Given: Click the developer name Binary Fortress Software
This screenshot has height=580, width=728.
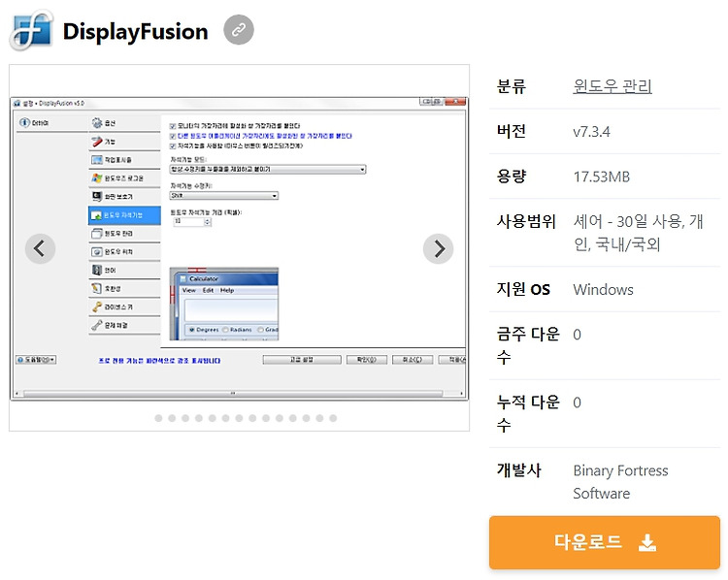Looking at the screenshot, I should (620, 482).
